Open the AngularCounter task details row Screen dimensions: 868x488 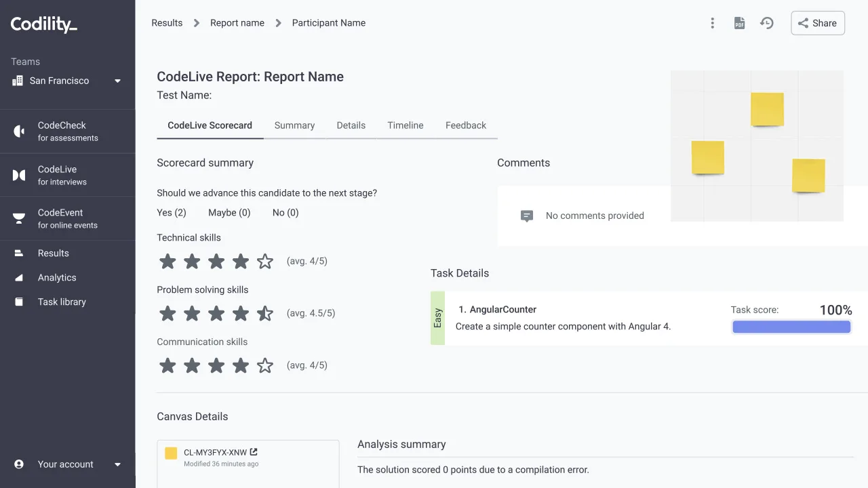(x=649, y=318)
